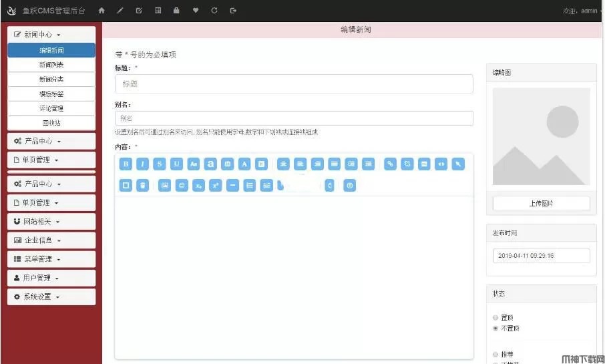Select the 不置顶 radio option
This screenshot has width=605, height=364.
tap(495, 329)
